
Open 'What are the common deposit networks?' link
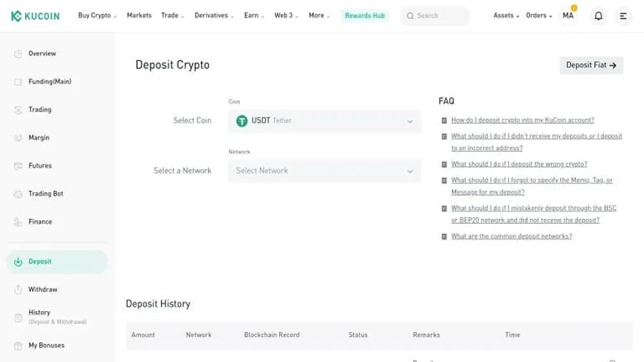[x=511, y=236]
